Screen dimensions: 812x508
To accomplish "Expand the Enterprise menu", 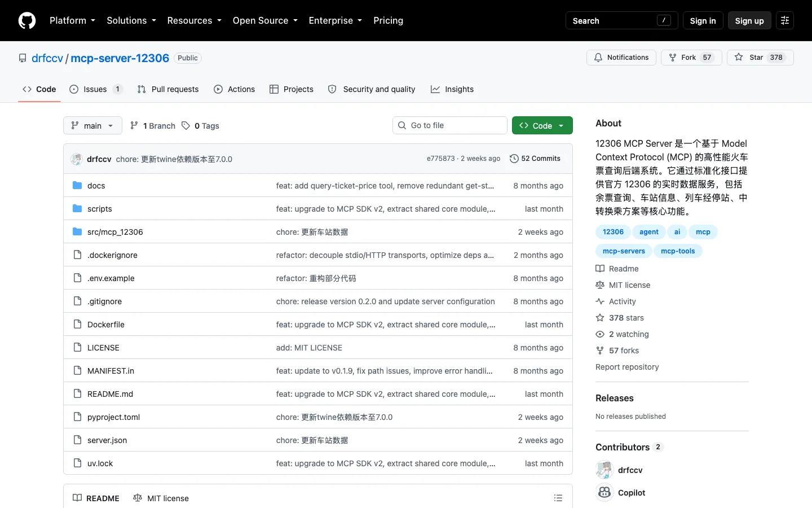I will click(336, 20).
